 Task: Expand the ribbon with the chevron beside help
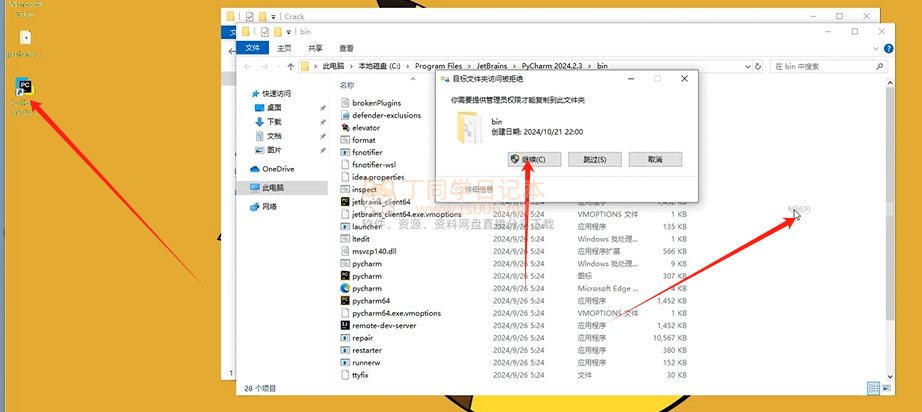coord(877,48)
